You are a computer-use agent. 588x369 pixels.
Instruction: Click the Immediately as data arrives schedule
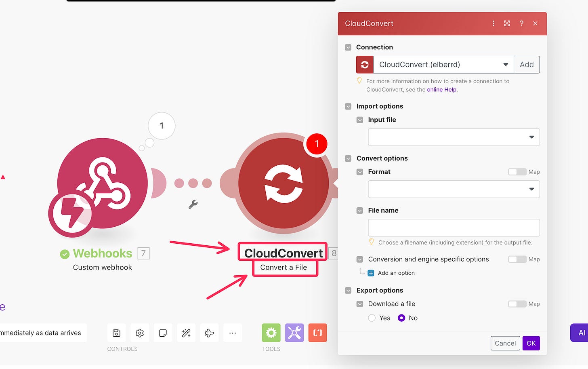pyautogui.click(x=42, y=333)
